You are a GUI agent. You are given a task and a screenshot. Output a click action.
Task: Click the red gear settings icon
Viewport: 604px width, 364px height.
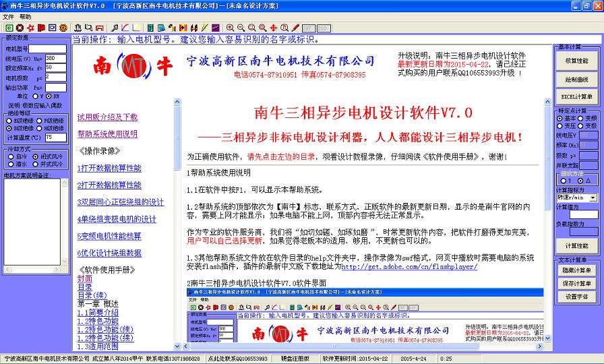pyautogui.click(x=30, y=28)
